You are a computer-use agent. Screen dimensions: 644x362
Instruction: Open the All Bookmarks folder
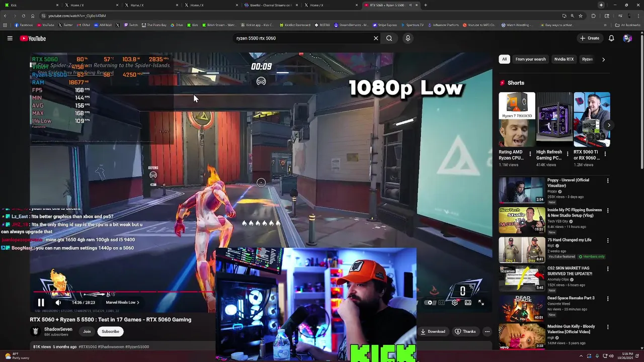(627, 25)
